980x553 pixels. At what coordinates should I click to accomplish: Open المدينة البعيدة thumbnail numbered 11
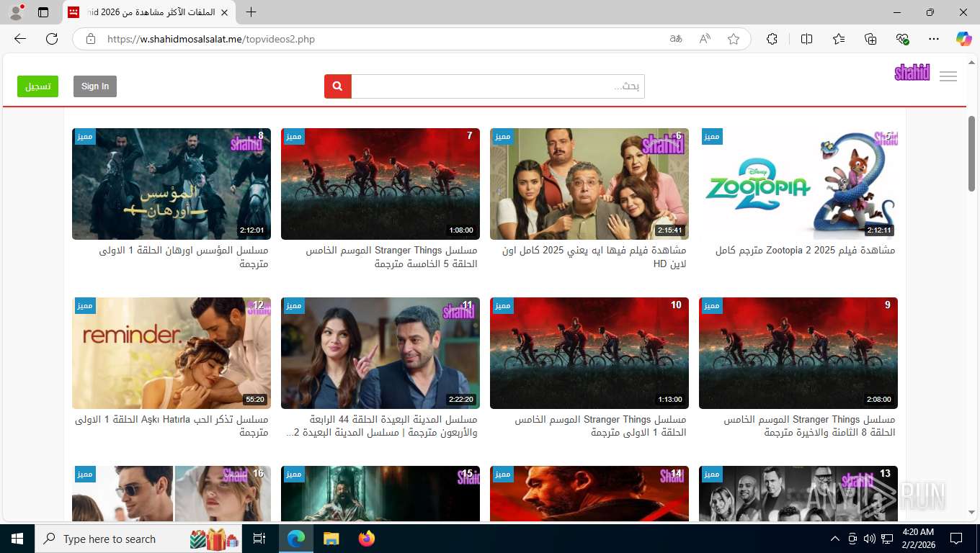(380, 353)
